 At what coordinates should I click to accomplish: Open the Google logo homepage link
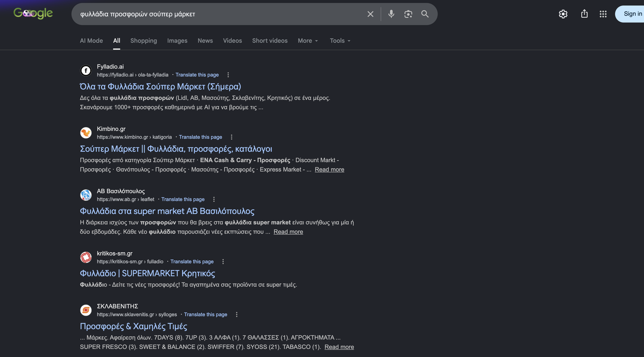pos(33,13)
